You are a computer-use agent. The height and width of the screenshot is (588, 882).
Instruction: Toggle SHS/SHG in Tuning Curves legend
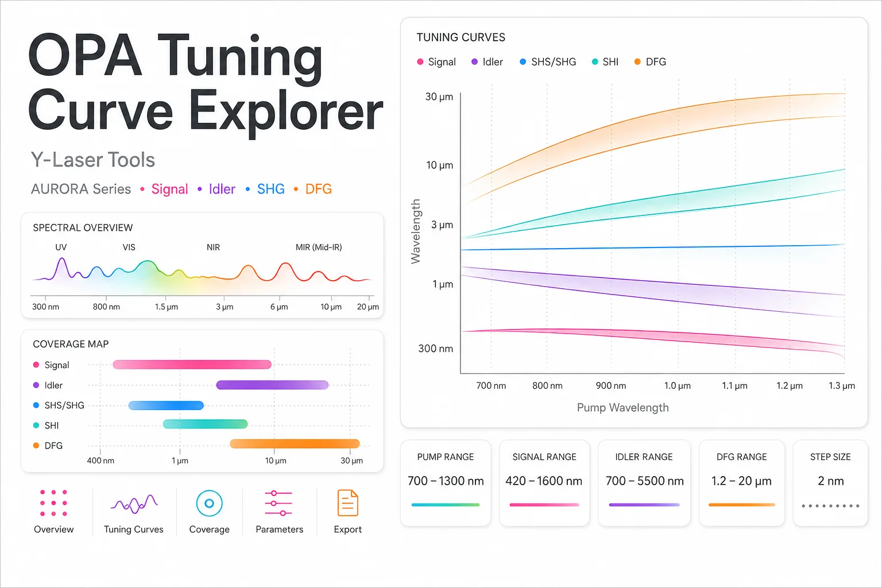click(x=548, y=62)
